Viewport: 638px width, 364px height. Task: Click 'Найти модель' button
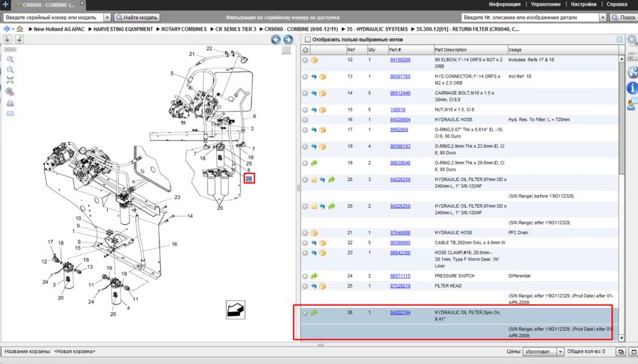click(137, 17)
